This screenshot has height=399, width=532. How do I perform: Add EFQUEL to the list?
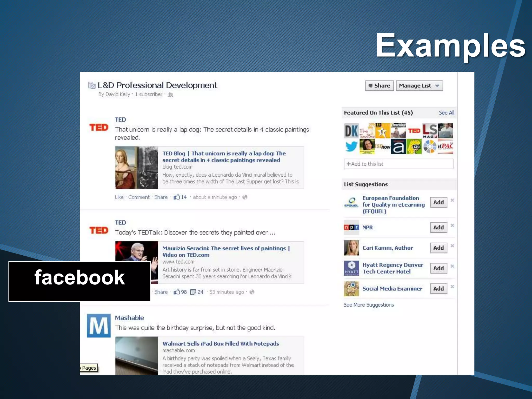(x=438, y=202)
